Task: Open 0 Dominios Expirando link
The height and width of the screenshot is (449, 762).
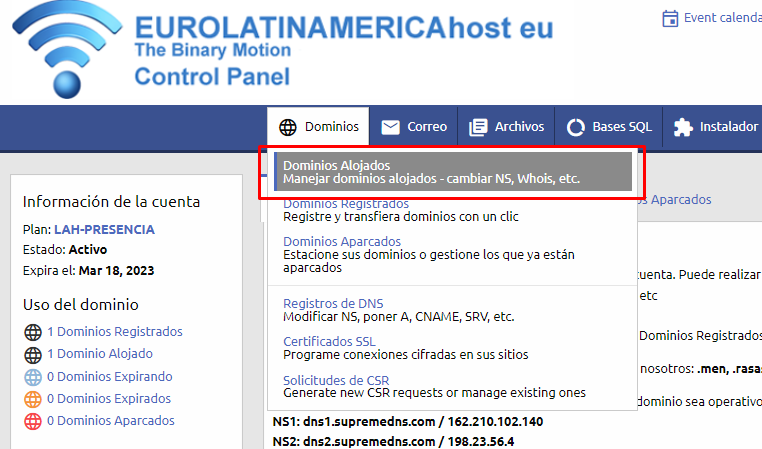Action: tap(110, 377)
